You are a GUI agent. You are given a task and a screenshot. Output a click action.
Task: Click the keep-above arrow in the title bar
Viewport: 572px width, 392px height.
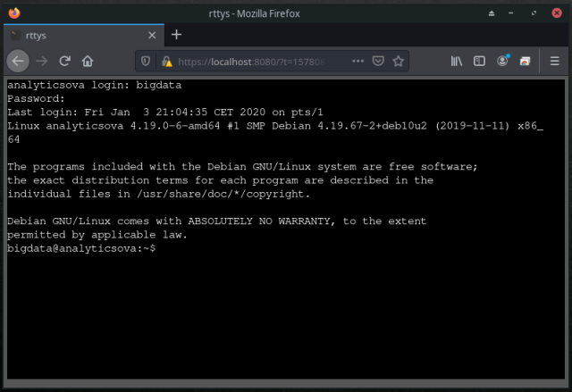492,13
